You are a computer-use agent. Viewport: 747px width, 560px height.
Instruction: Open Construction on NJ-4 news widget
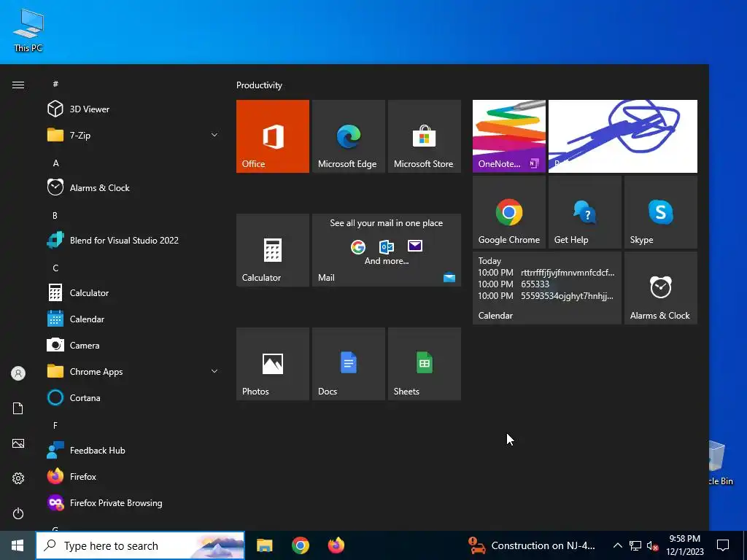pos(532,545)
